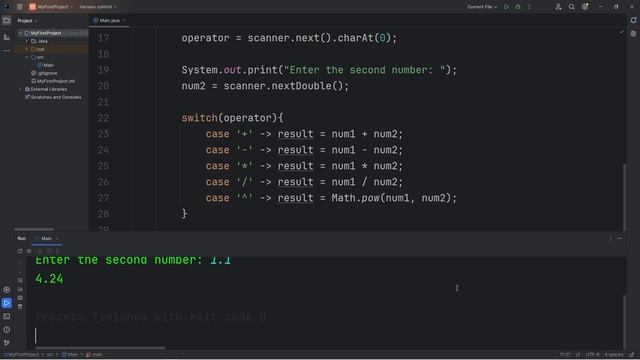Open Run panel options menu
Viewport: 640px width, 360px height.
coord(611,238)
